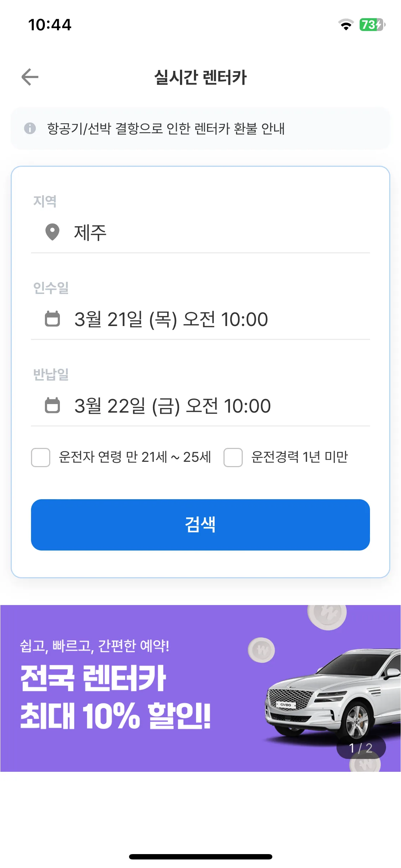Screen dimensions: 401x868
Task: Tap the 1 / 2 banner page indicator
Action: 361,748
